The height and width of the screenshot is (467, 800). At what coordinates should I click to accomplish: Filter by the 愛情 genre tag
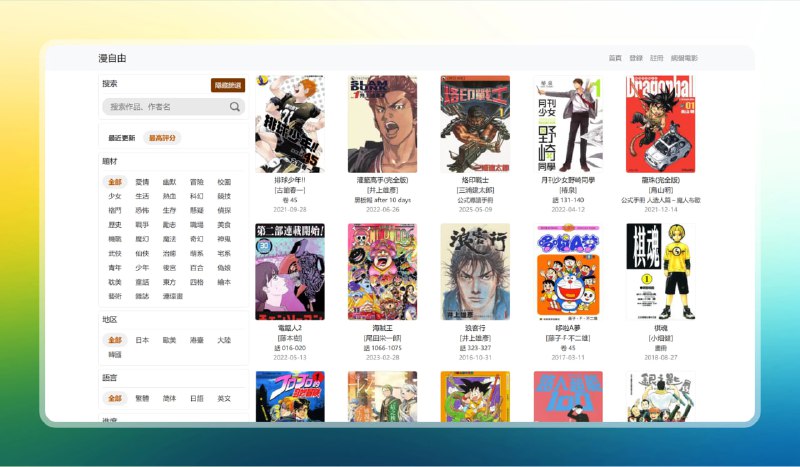pos(142,182)
